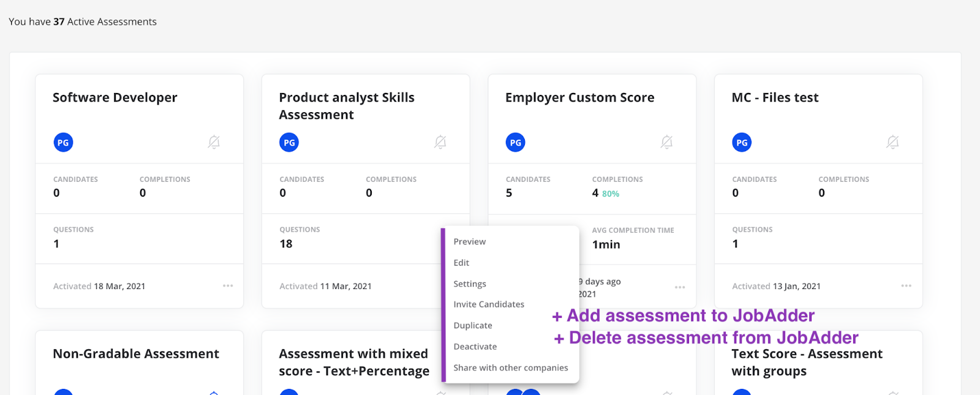
Task: Click PG avatar on Software Developer card
Action: pos(63,143)
